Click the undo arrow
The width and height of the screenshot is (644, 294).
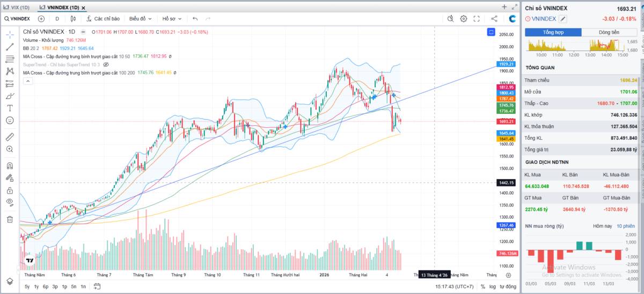195,18
